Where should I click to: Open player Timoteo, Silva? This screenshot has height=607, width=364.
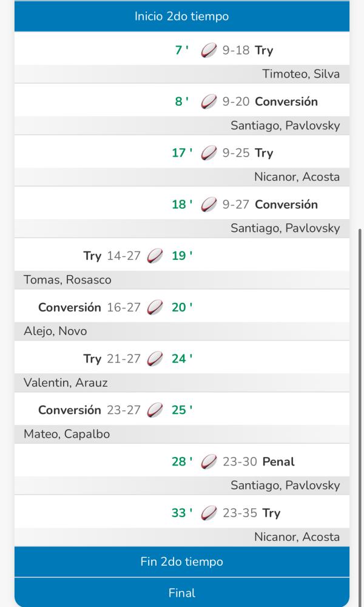point(300,74)
